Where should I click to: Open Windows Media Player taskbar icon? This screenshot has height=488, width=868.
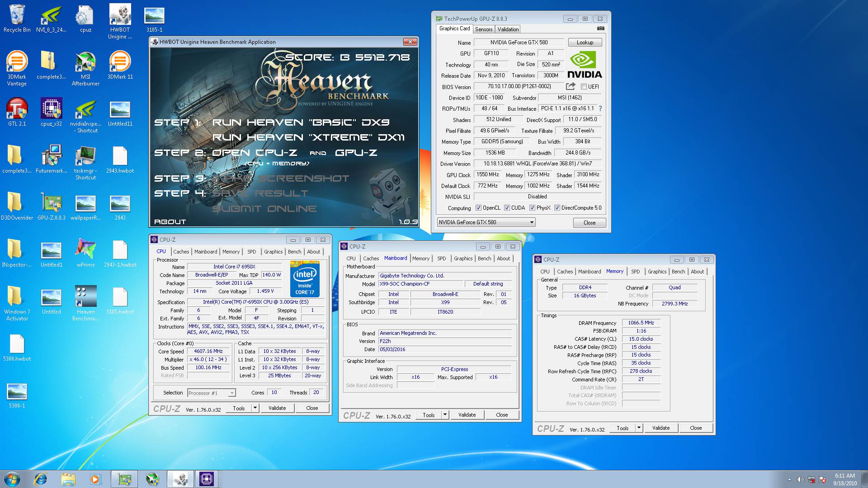click(x=95, y=479)
